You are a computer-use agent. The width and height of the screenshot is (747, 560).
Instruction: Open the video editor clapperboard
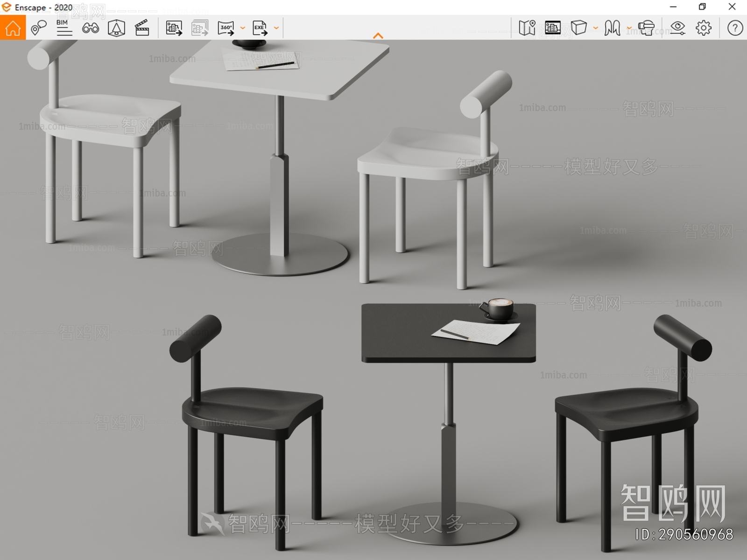[x=142, y=28]
